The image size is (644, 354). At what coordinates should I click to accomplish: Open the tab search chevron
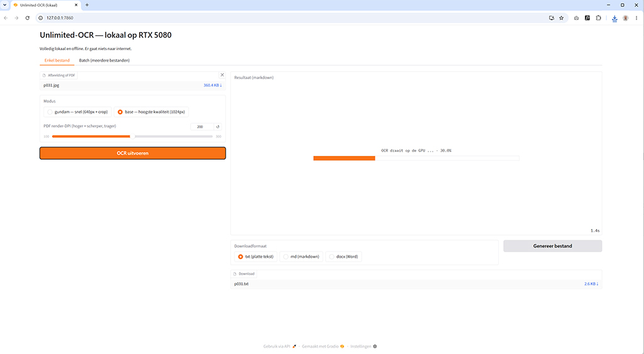5,5
